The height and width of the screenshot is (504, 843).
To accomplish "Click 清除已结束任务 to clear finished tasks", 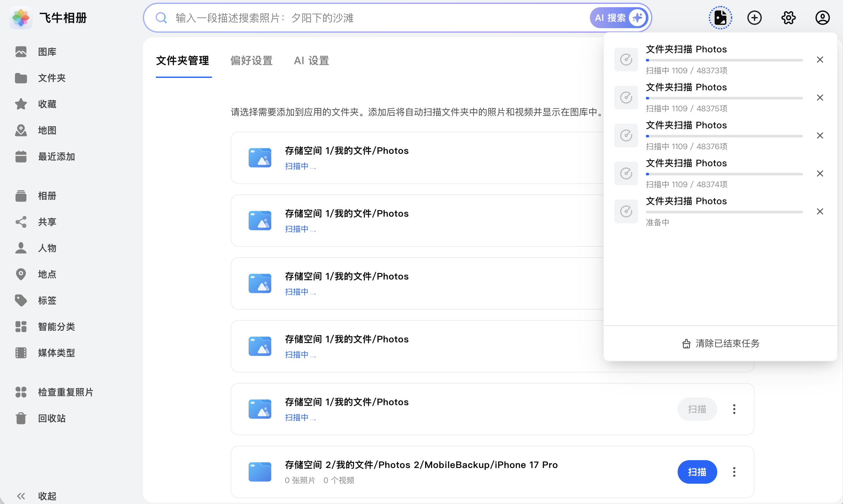I will pos(721,343).
